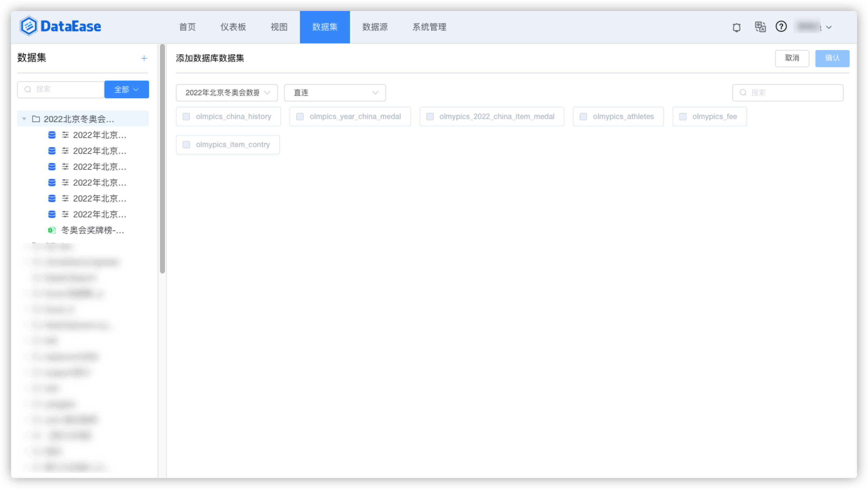Click the folder icon for 2022北京冬奥会
Viewport: 868px width, 489px height.
[x=36, y=119]
